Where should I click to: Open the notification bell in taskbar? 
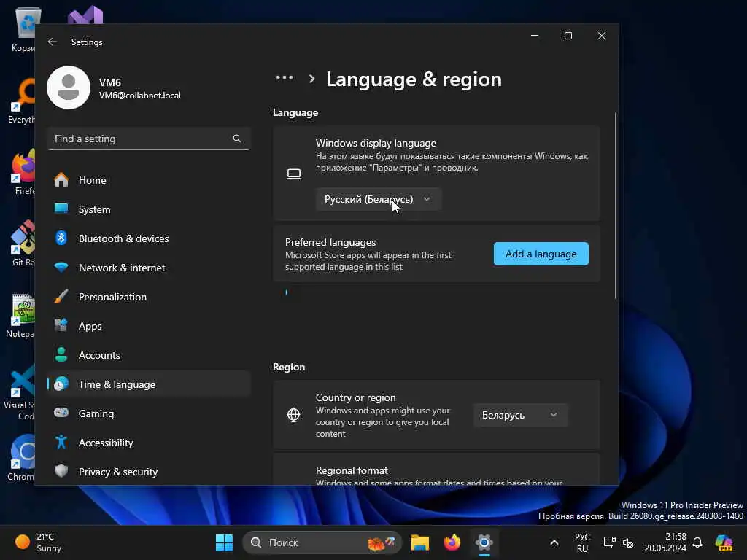697,542
